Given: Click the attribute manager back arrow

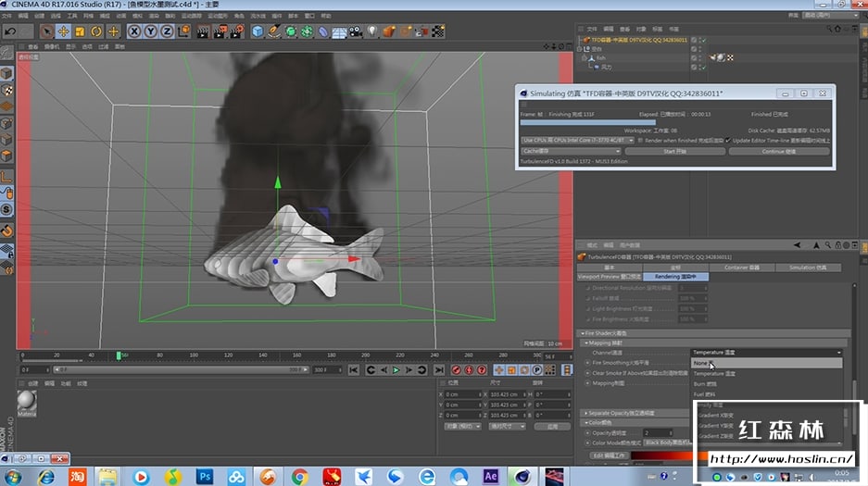Looking at the screenshot, I should click(798, 245).
